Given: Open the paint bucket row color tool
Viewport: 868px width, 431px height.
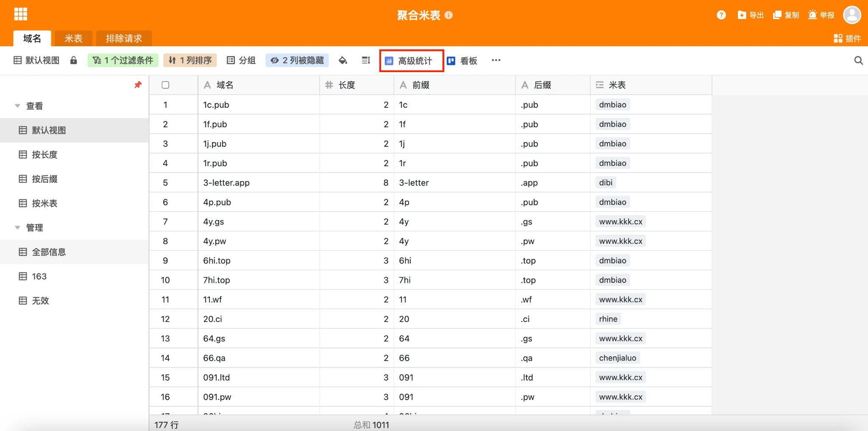Looking at the screenshot, I should tap(343, 61).
